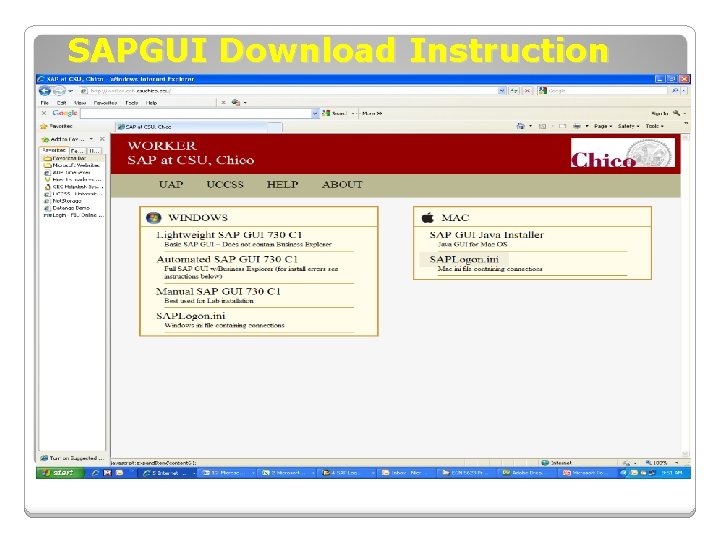Screen dimensions: 720x540
Task: Click the browser Forward arrow button
Action: click(x=59, y=91)
